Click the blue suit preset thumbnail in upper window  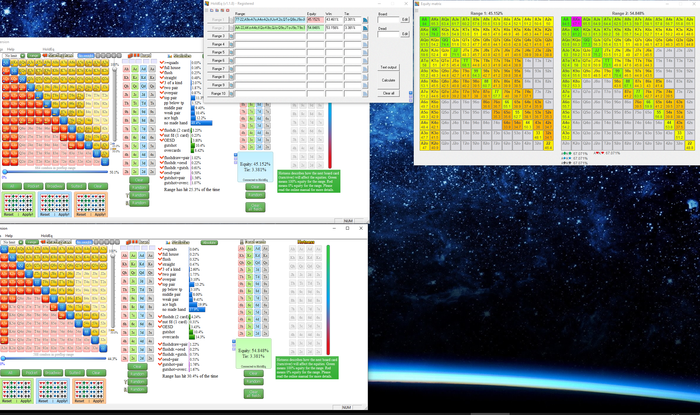point(55,204)
